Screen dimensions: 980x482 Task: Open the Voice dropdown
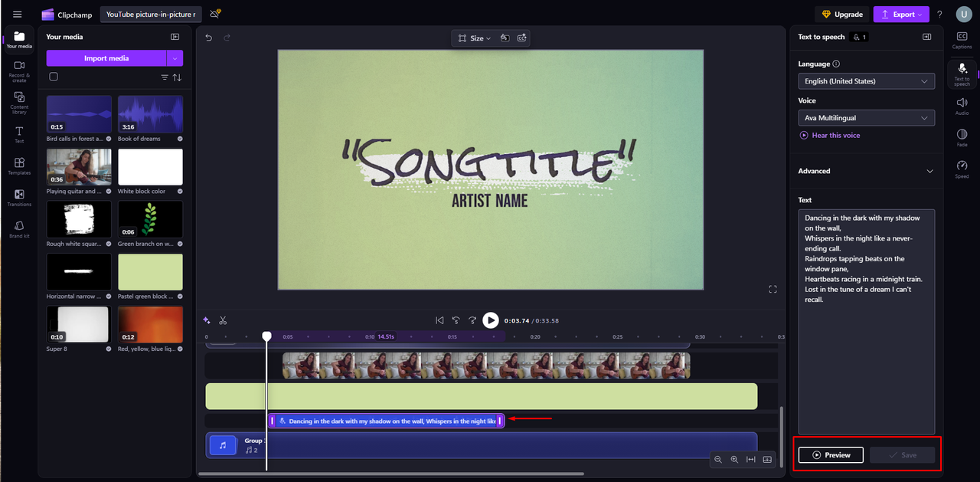coord(866,118)
